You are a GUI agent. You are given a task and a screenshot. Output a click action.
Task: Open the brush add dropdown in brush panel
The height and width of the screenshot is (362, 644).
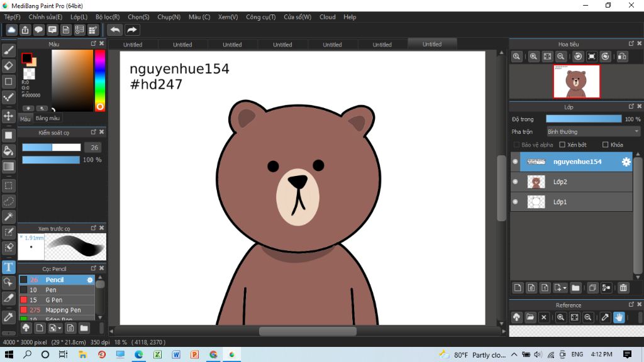(58, 328)
